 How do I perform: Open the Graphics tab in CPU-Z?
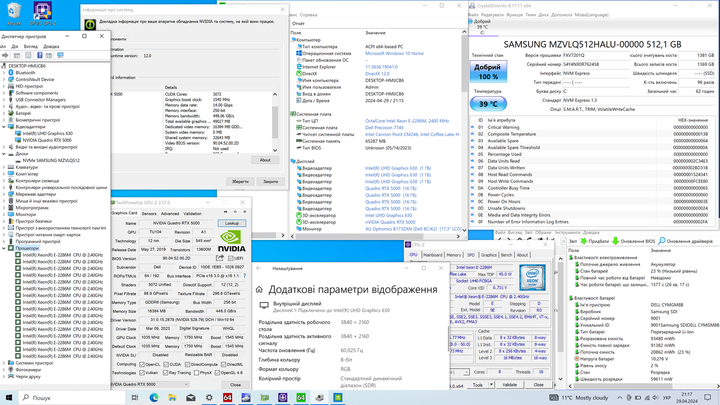coord(488,255)
